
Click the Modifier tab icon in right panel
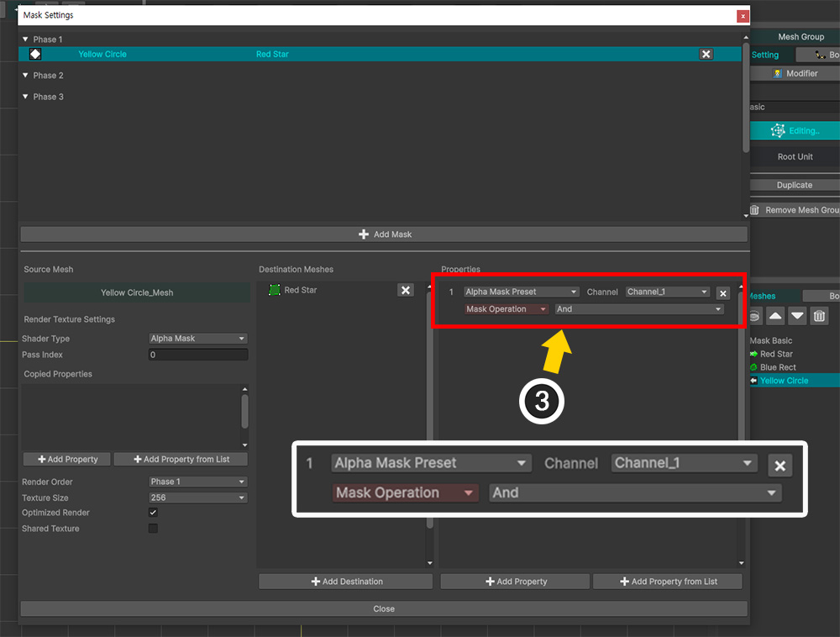[x=778, y=73]
